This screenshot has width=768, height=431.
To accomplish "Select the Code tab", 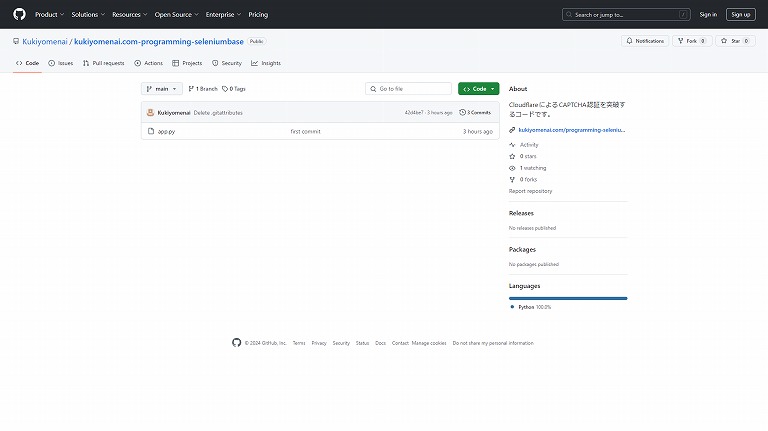I will coord(27,63).
